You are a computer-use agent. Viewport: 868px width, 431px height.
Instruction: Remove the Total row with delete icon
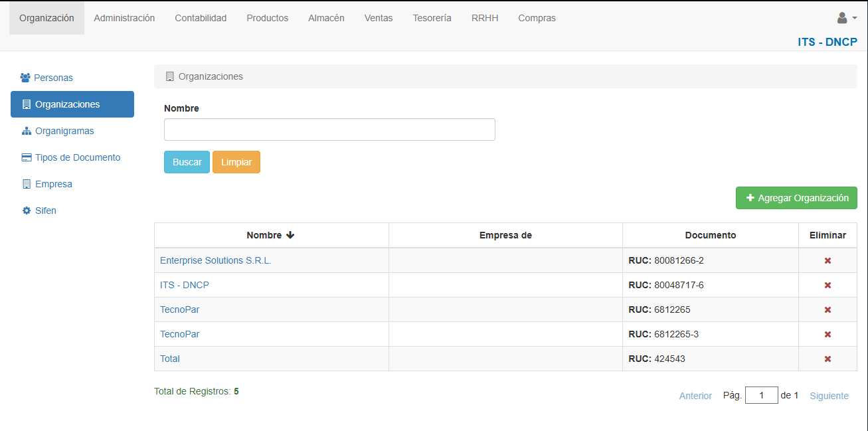coord(827,359)
